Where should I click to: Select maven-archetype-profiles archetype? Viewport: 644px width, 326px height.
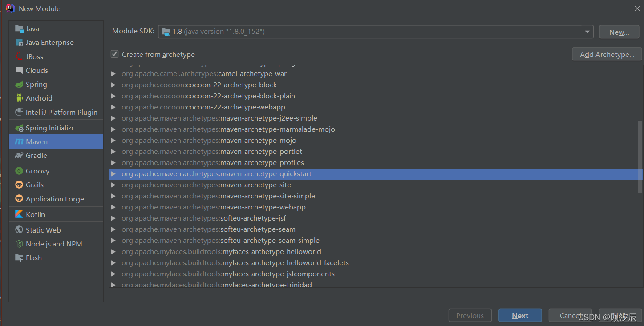click(x=376, y=163)
